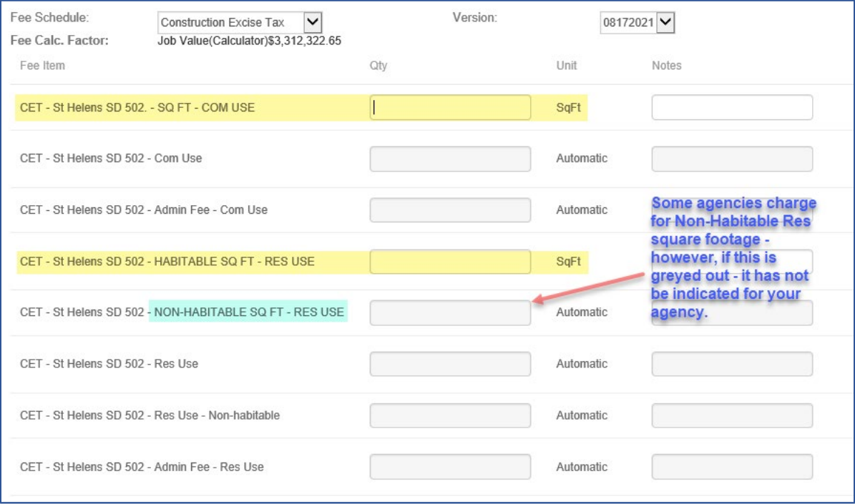Click Qty field for NON-HABITABLE SQ FT - RES USE
Screen dimensions: 855x504
click(x=450, y=312)
